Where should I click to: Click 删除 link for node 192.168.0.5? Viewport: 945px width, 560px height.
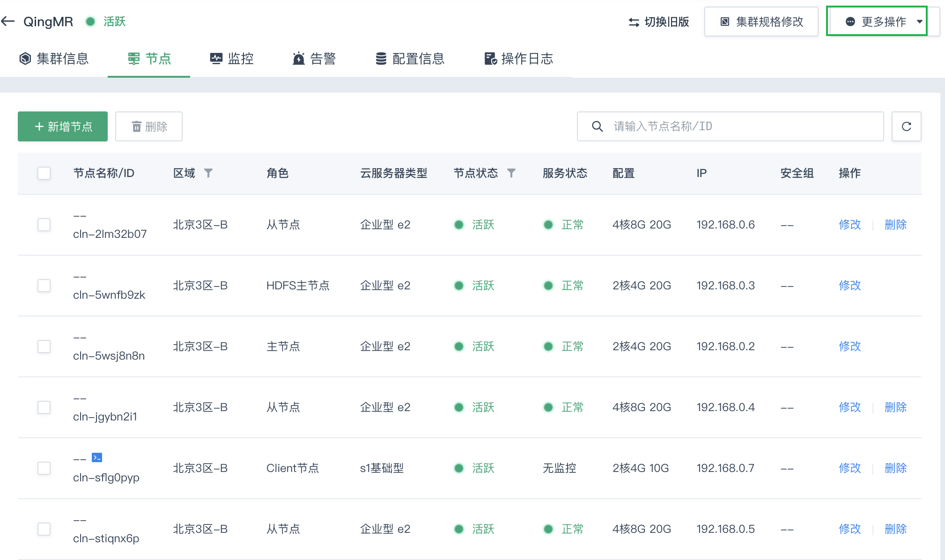point(895,529)
